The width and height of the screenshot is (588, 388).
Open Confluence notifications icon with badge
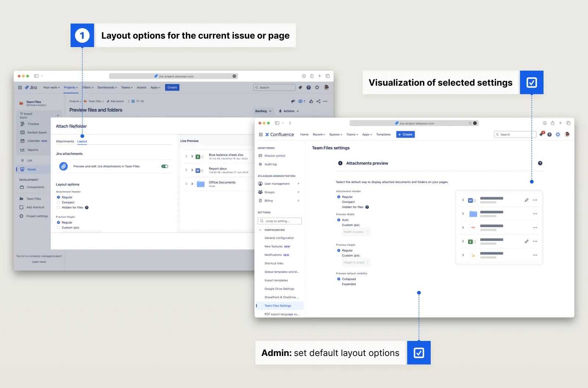tap(542, 134)
